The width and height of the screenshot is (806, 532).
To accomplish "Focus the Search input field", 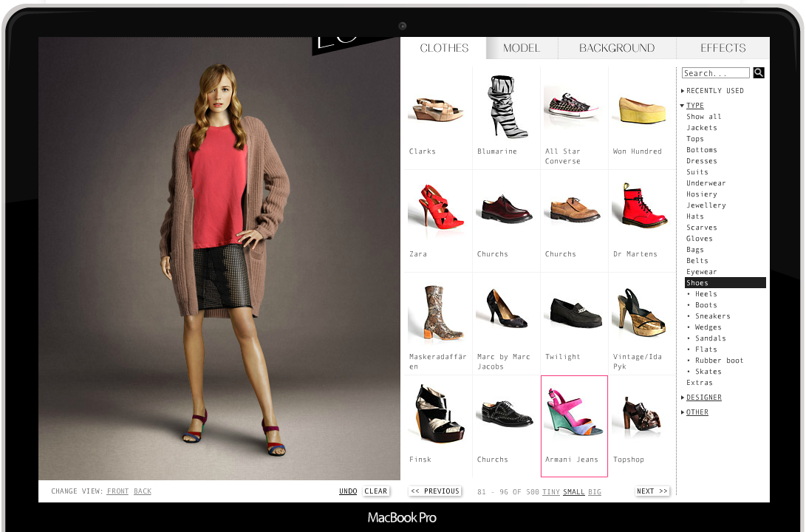I will (x=716, y=73).
